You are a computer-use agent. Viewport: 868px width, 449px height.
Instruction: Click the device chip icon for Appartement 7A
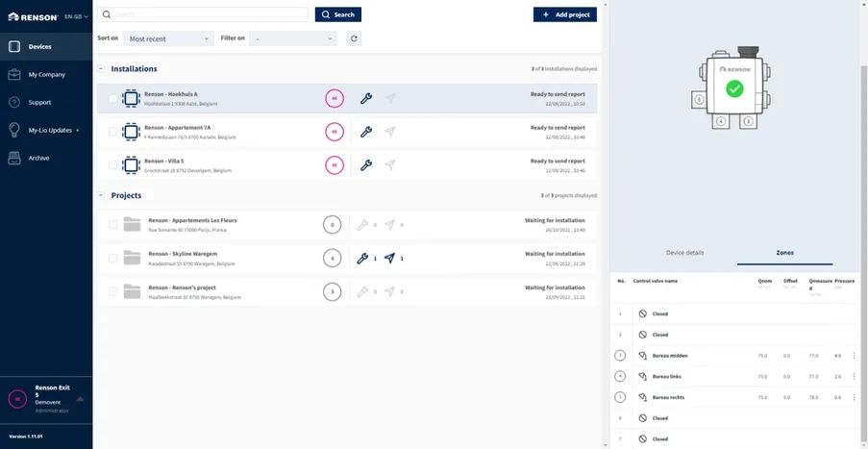tap(132, 132)
